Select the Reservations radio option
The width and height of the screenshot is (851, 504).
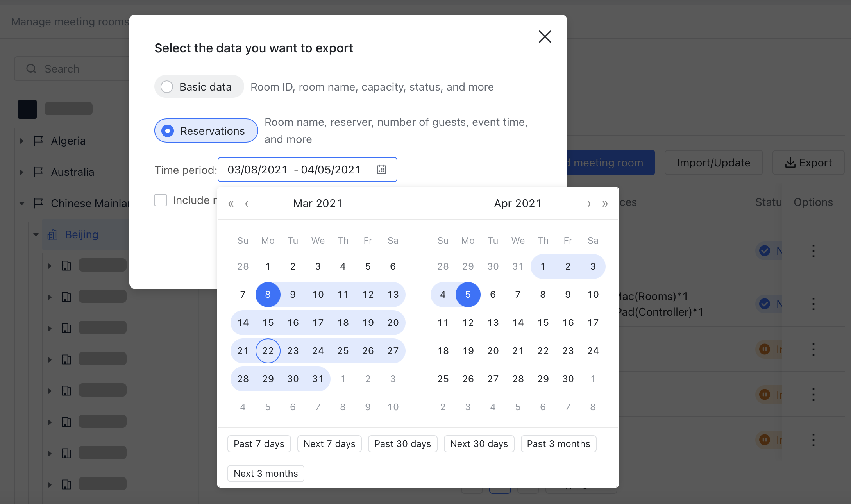pyautogui.click(x=168, y=131)
